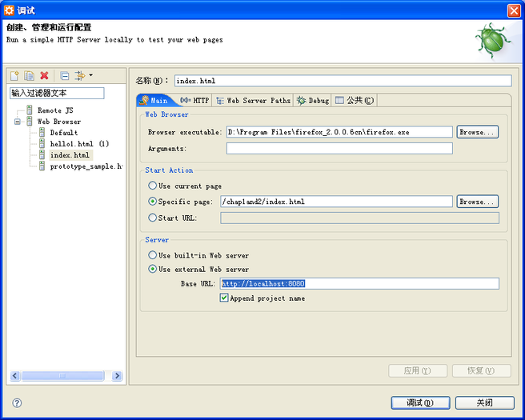The height and width of the screenshot is (420, 525).
Task: Toggle Append project name checkbox
Action: 224,298
